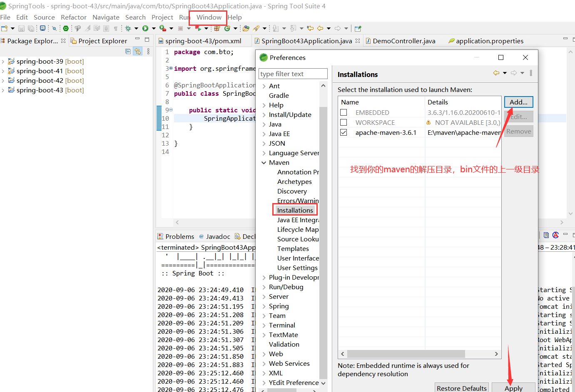
Task: Open the Navigate menu
Action: tap(106, 17)
